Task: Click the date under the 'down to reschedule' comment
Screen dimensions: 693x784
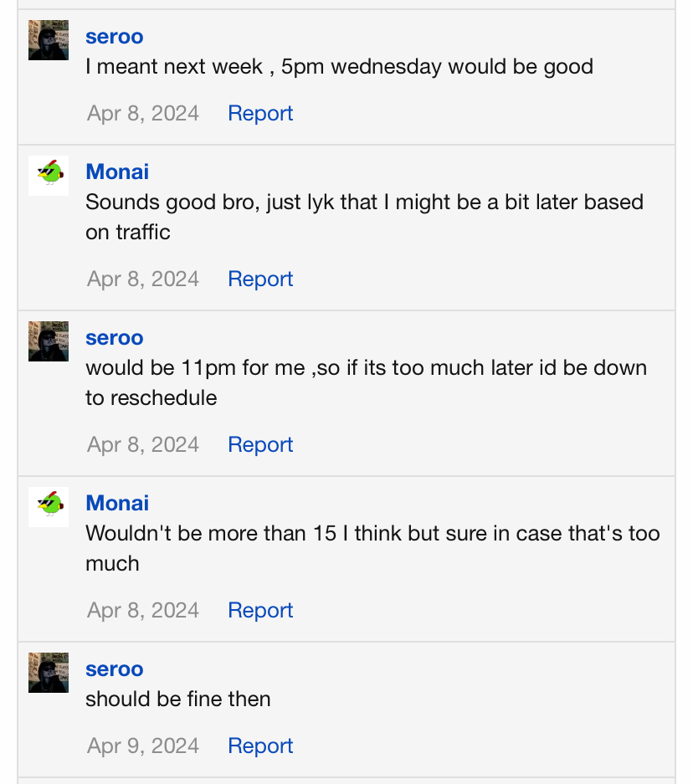Action: pos(143,445)
